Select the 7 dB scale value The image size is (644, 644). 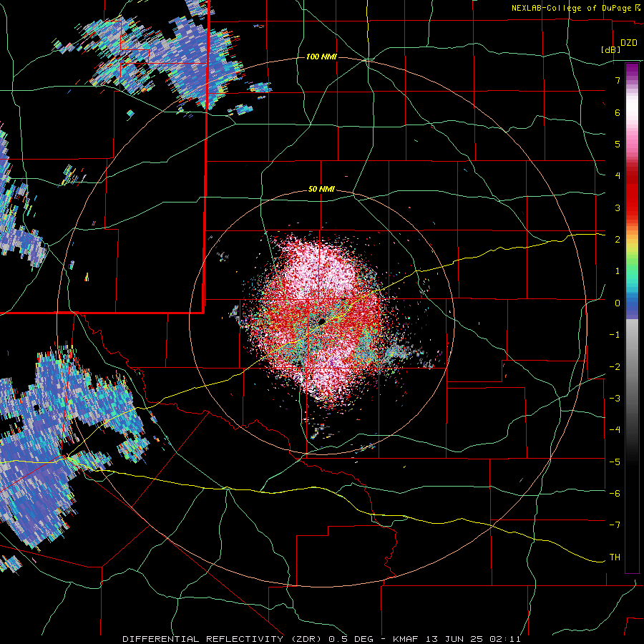pos(618,80)
